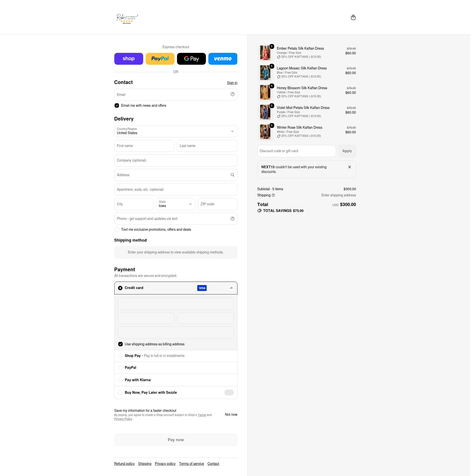
Task: Open the shopping bag cart icon
Action: [x=353, y=17]
